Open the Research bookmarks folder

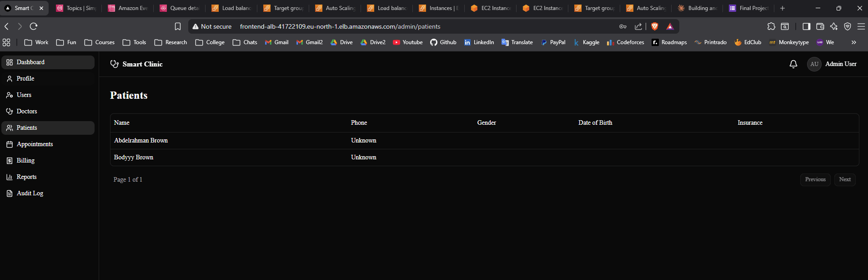click(171, 42)
